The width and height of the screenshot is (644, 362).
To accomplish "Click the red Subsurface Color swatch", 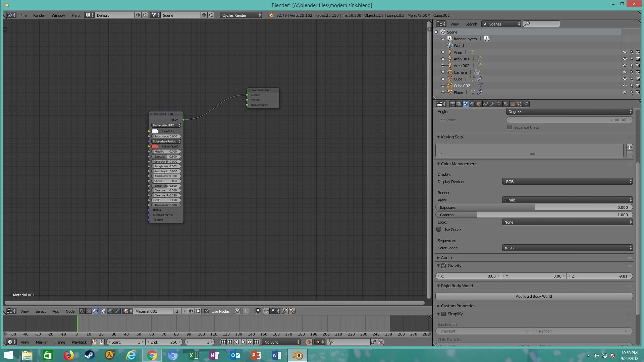I will pos(155,146).
